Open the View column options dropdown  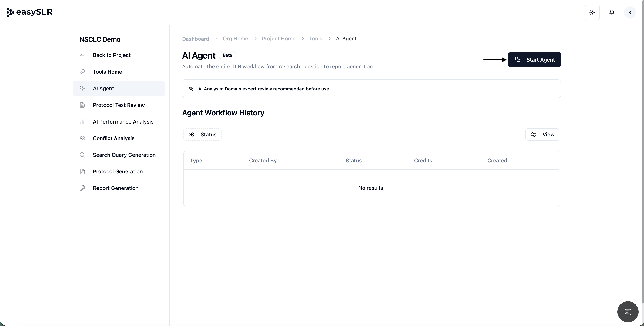tap(542, 135)
